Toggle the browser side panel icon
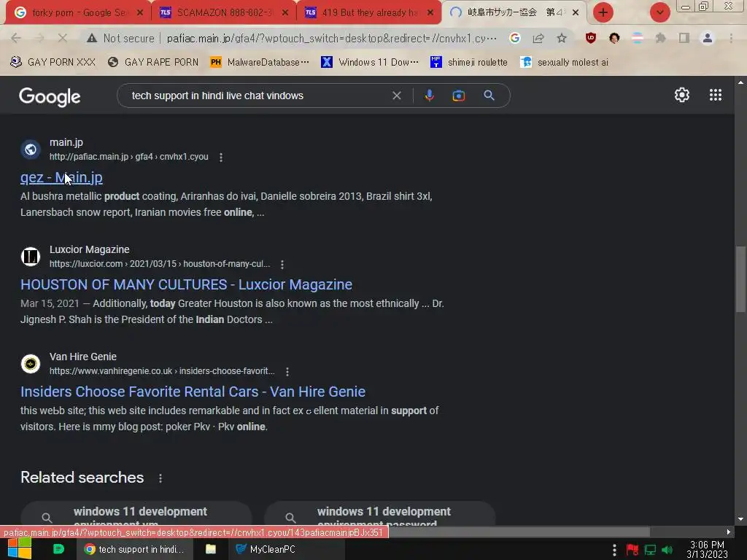The image size is (747, 560). (684, 38)
